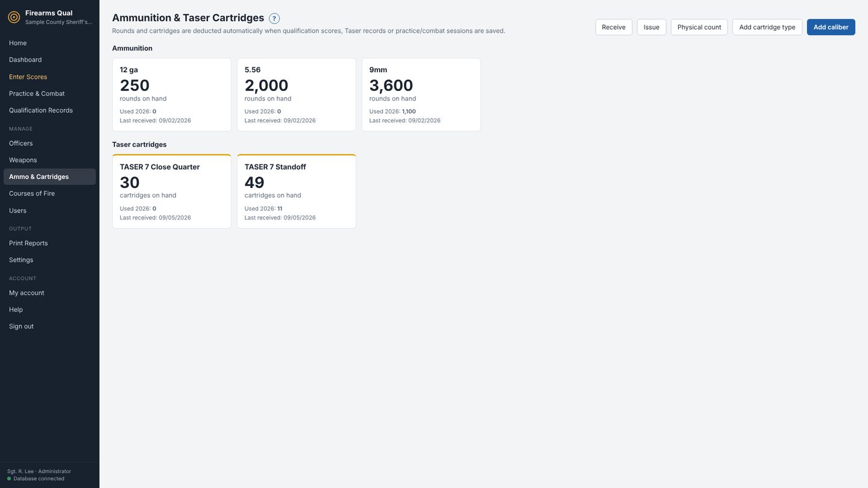Click the 250 rounds count
This screenshot has width=868, height=488.
134,86
